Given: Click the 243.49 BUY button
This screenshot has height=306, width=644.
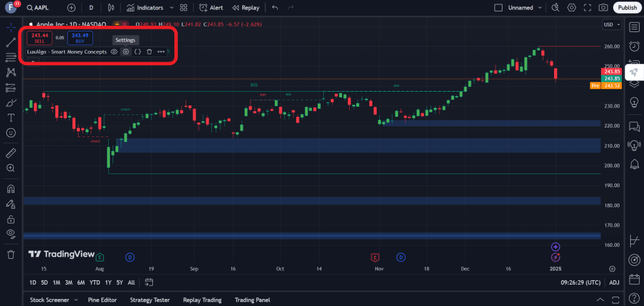Looking at the screenshot, I should pos(80,38).
